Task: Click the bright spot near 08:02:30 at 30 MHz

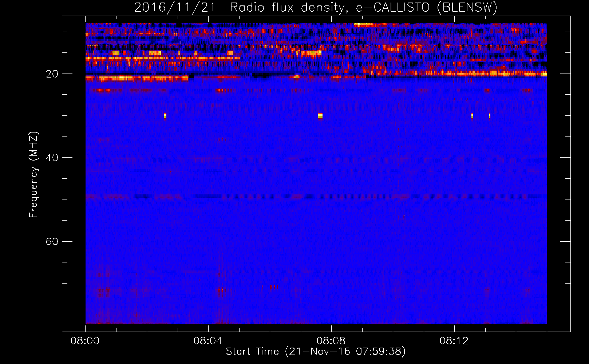Action: (165, 116)
